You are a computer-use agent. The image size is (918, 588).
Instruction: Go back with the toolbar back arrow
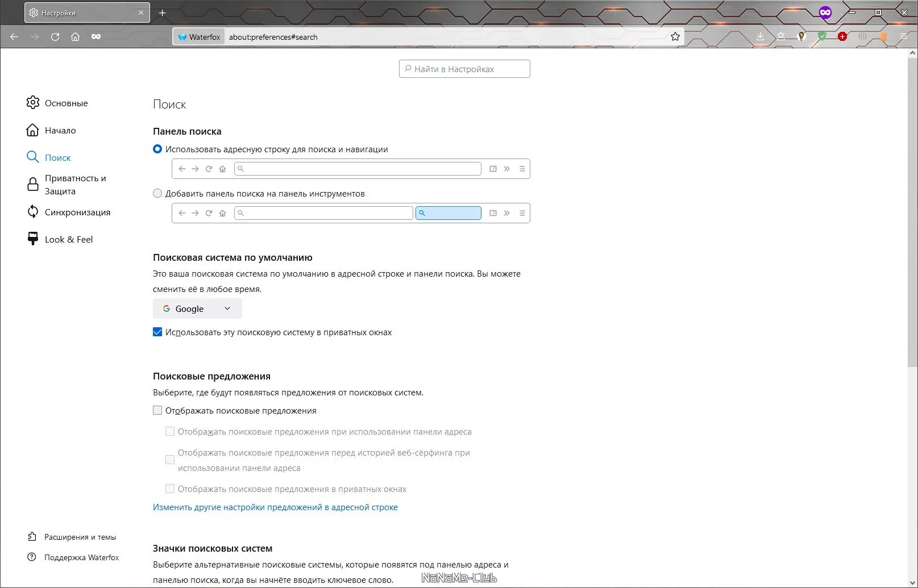coord(14,37)
